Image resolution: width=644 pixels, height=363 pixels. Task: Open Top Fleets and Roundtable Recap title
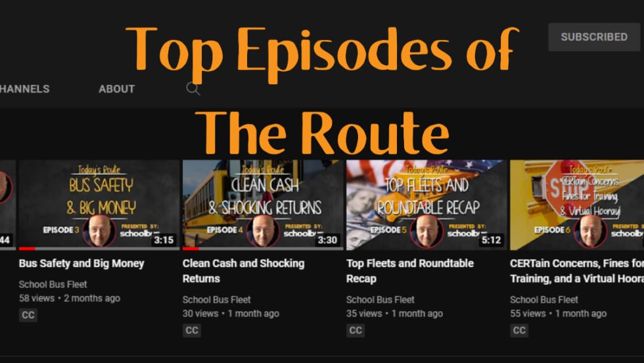[410, 271]
